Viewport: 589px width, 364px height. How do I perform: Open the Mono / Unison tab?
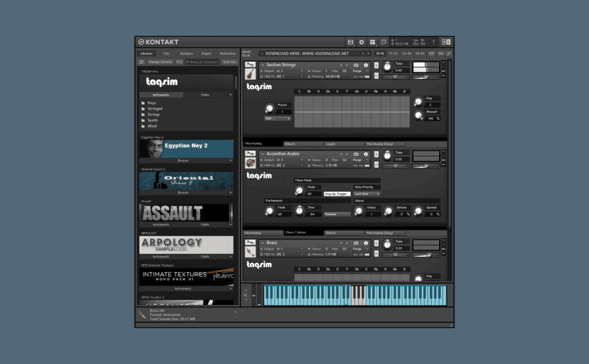(303, 232)
